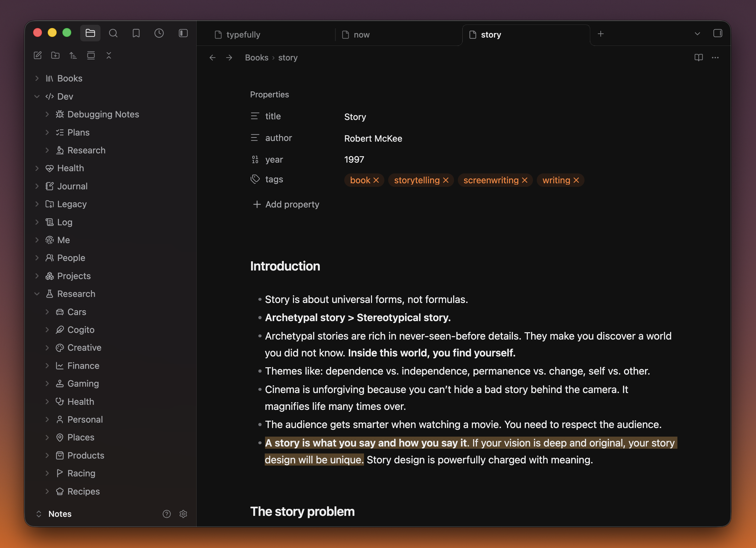Edit the author value Robert McKee
Viewport: 756px width, 548px height.
(x=373, y=138)
